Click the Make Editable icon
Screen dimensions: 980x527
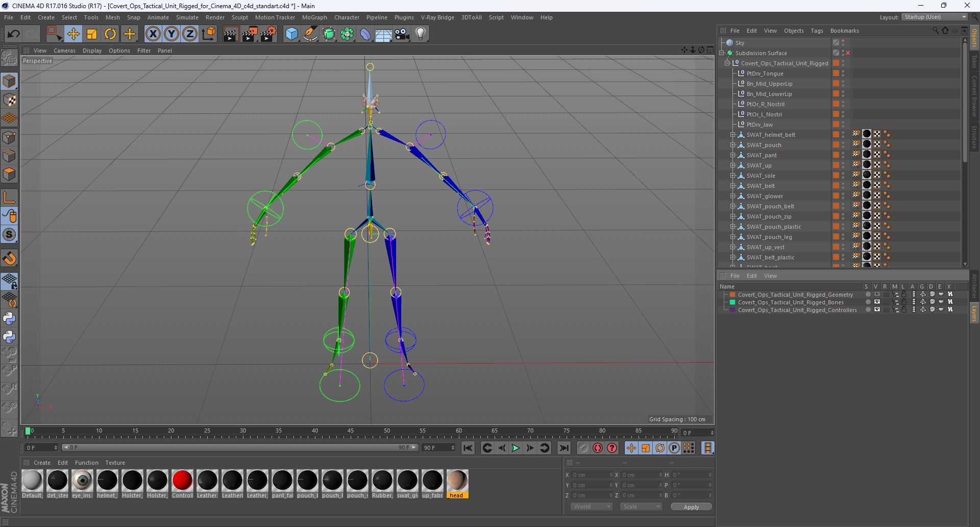point(9,58)
